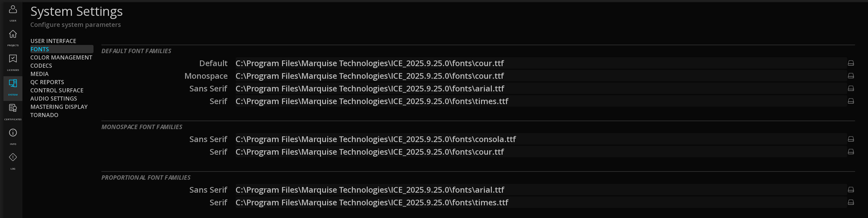Select the Tornado settings section
Viewport: 868px width, 218px height.
point(44,115)
